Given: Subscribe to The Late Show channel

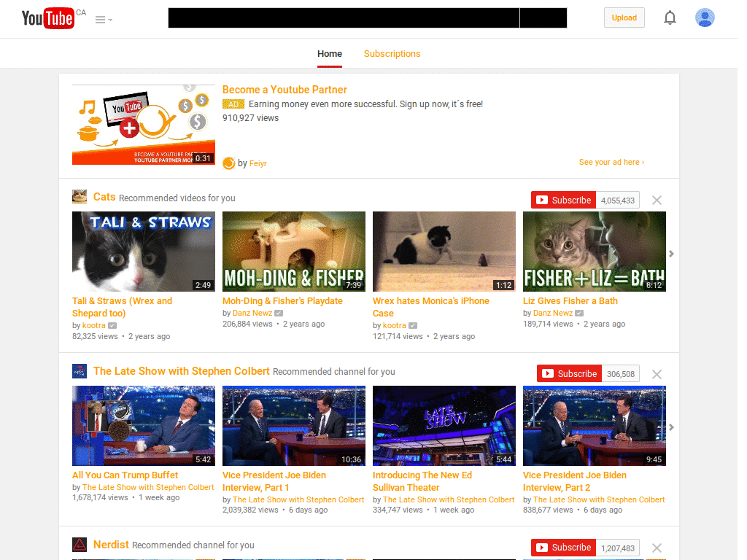Looking at the screenshot, I should (569, 374).
